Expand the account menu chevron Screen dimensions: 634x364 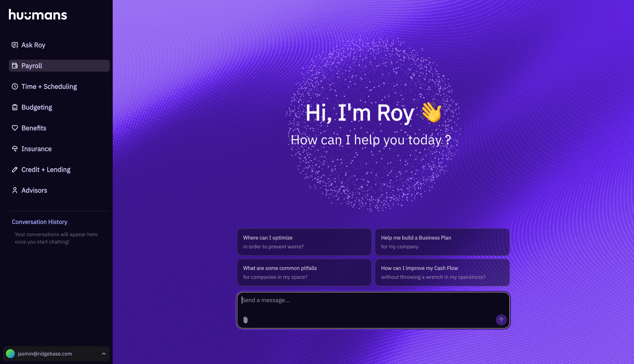pyautogui.click(x=104, y=354)
